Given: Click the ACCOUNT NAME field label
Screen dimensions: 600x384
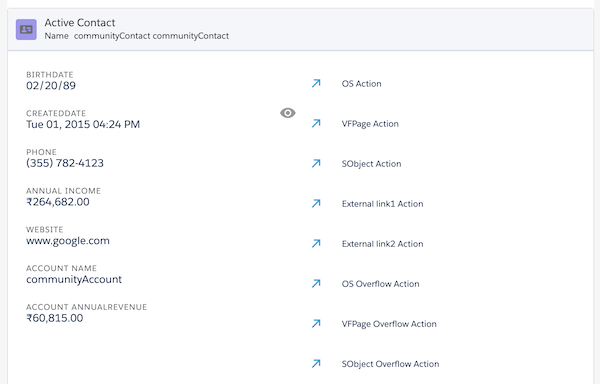Looking at the screenshot, I should tap(62, 268).
